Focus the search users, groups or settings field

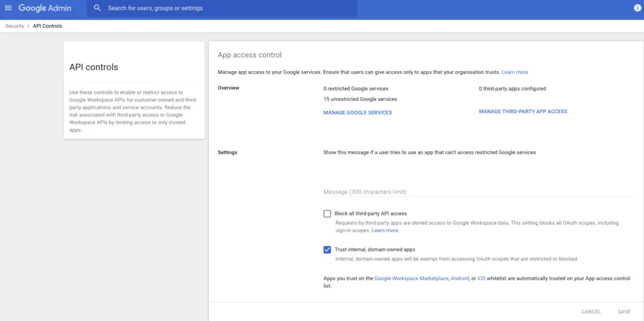[x=222, y=8]
